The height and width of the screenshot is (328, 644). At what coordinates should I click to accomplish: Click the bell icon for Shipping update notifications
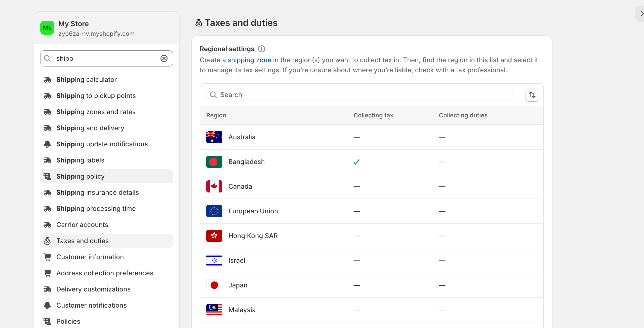[47, 144]
